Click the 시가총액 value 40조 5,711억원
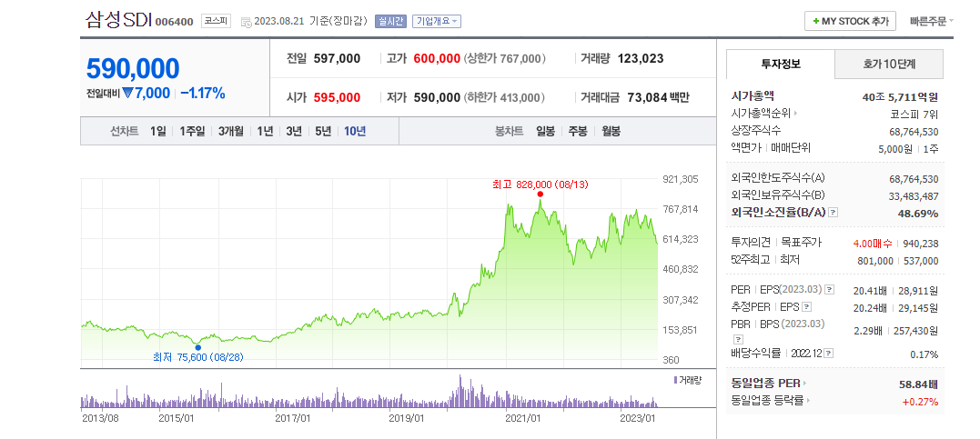The image size is (980, 439). coord(901,96)
